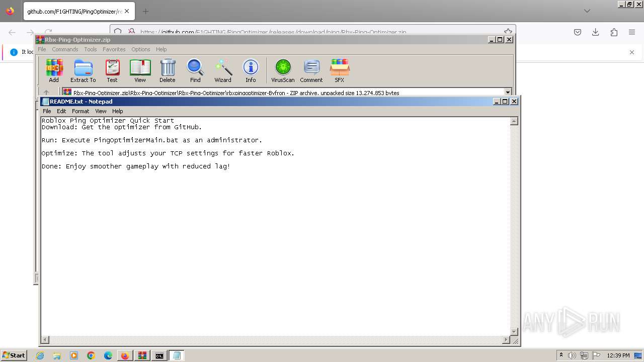Open Firefox hamburger application menu
This screenshot has width=644, height=362.
[x=632, y=32]
